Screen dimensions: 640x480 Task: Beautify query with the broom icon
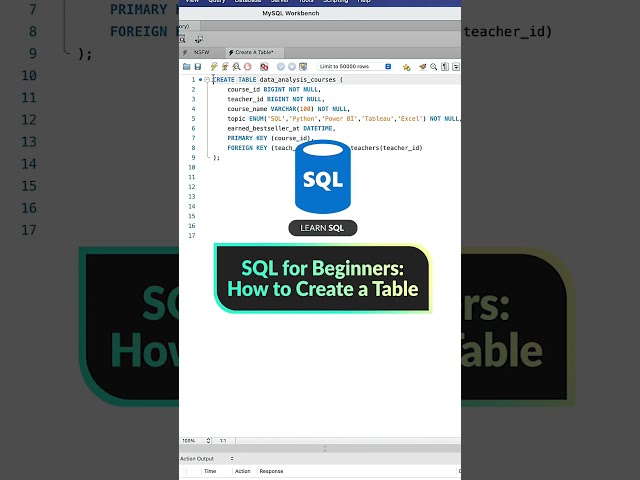coord(422,67)
